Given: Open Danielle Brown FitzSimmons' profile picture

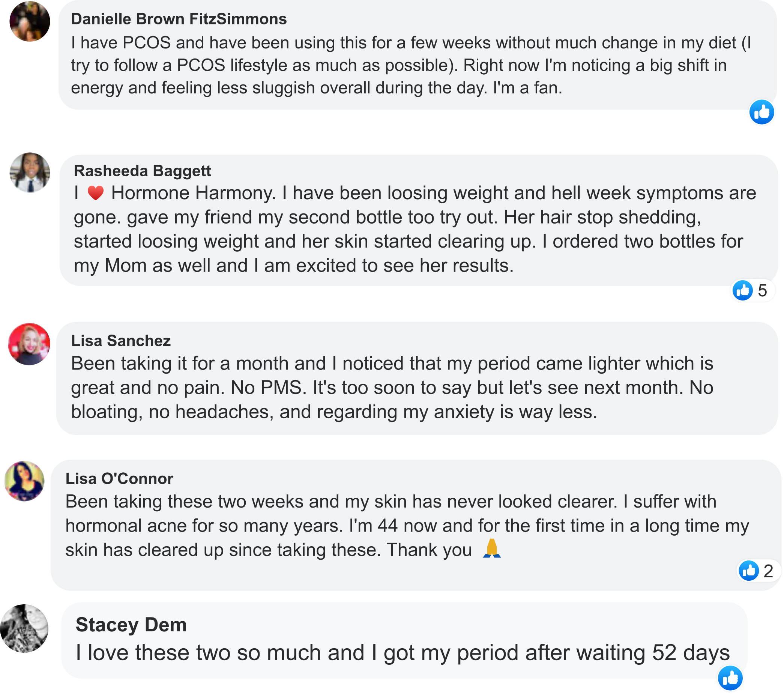Looking at the screenshot, I should coord(30,21).
